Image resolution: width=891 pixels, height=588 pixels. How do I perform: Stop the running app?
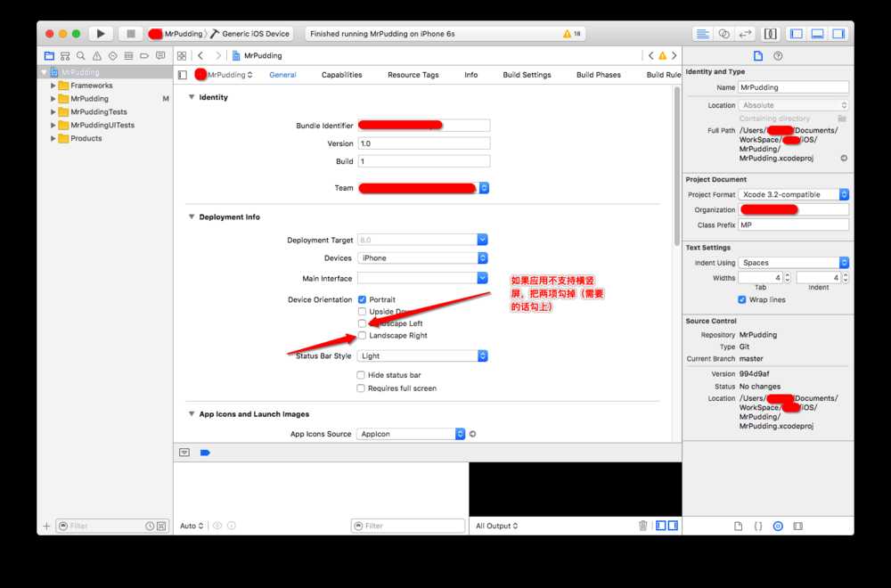131,34
